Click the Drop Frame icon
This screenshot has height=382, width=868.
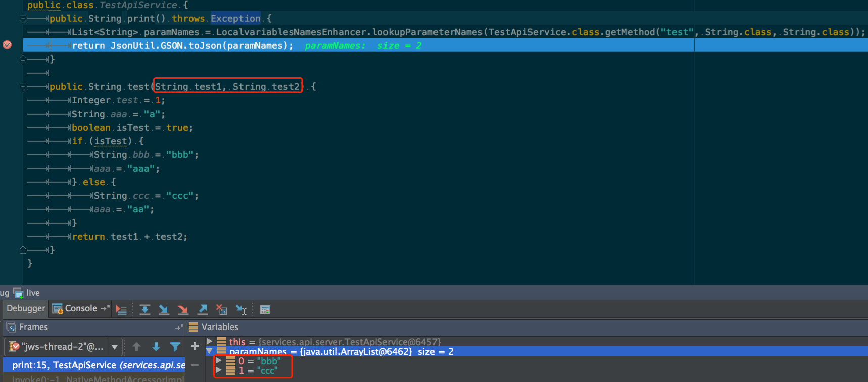click(221, 310)
